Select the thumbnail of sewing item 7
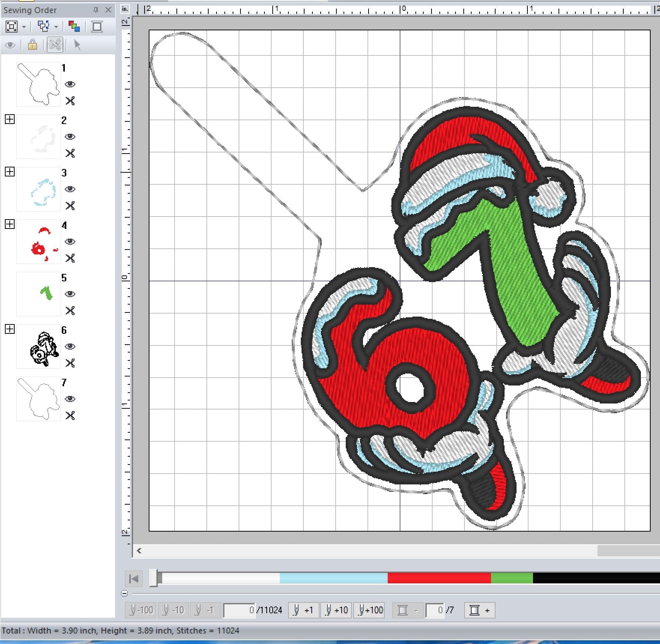660x644 pixels. [x=38, y=399]
